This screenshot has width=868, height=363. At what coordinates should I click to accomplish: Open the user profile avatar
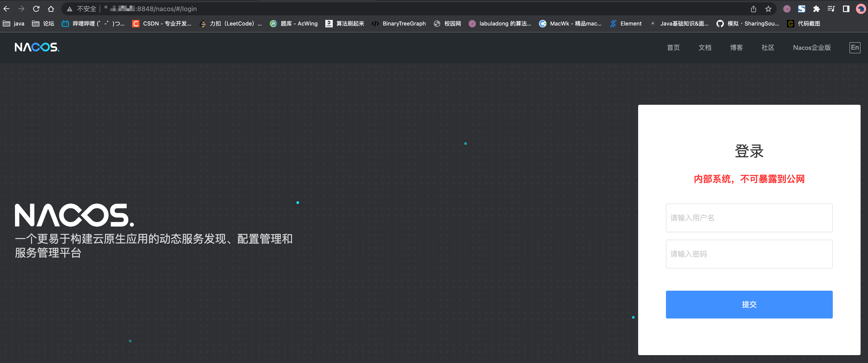[861, 9]
